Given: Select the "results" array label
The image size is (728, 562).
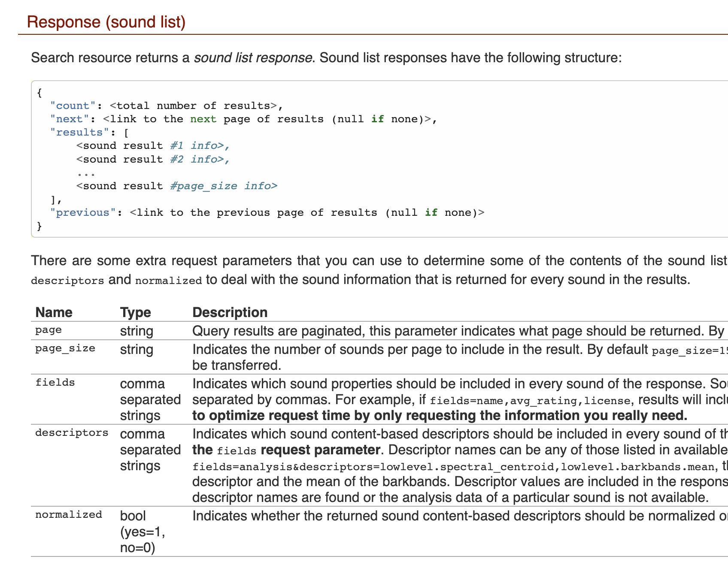Looking at the screenshot, I should [x=78, y=132].
